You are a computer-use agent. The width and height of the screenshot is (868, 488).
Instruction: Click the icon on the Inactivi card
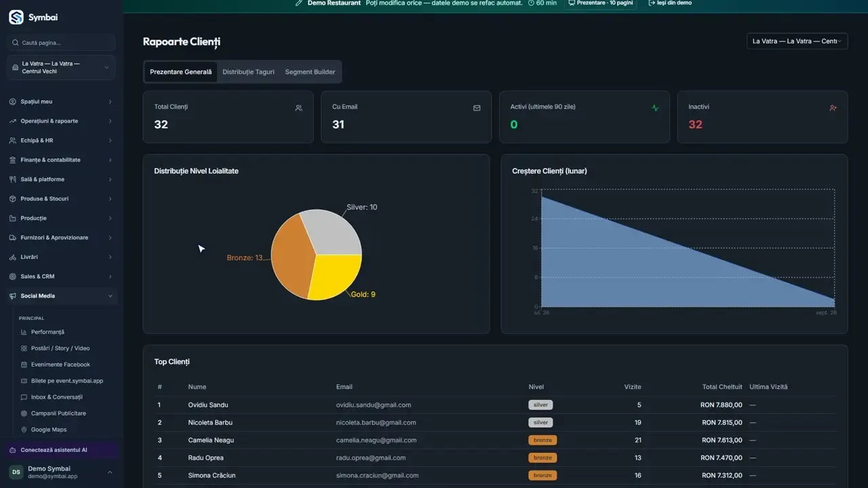tap(833, 108)
